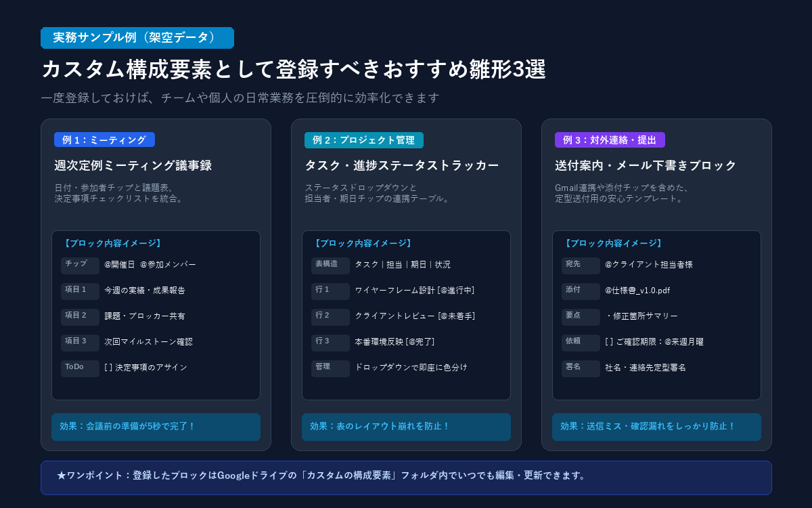Image resolution: width=812 pixels, height=508 pixels.
Task: Select the 例 2：プロジェクト管理 tag
Action: [364, 140]
